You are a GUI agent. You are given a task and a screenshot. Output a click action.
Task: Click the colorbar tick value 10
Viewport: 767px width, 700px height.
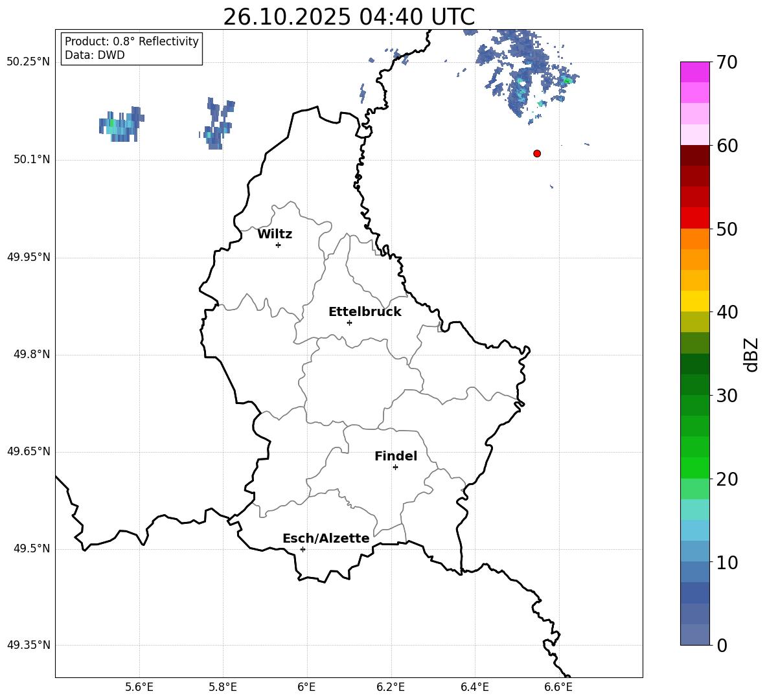coord(727,562)
